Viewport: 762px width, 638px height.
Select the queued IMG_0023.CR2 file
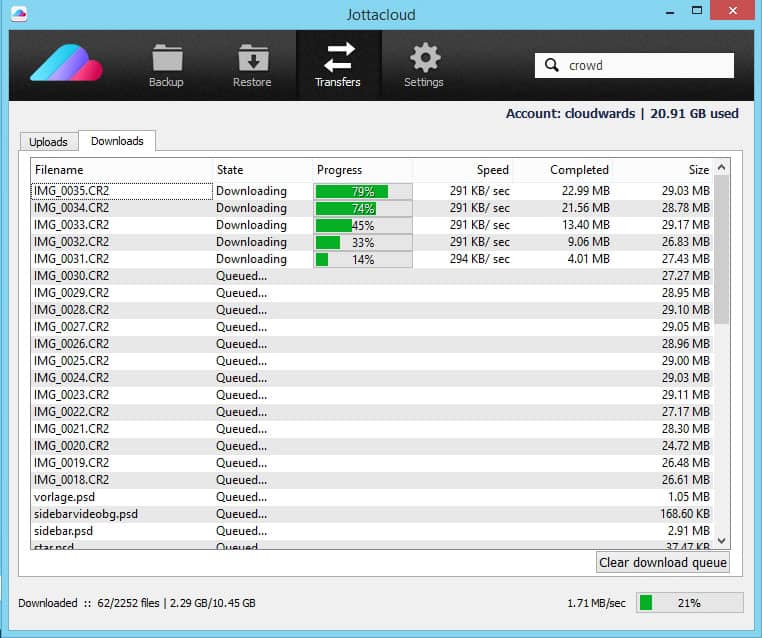coord(372,395)
